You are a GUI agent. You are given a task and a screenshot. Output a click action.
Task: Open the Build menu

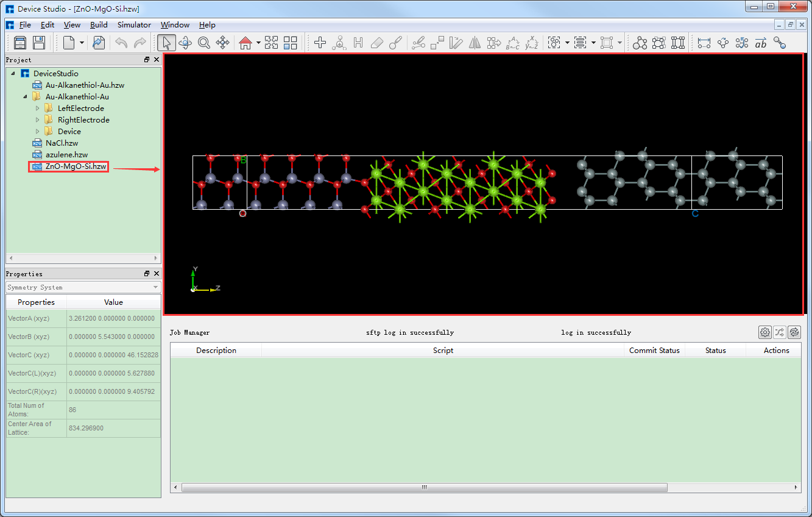click(99, 25)
